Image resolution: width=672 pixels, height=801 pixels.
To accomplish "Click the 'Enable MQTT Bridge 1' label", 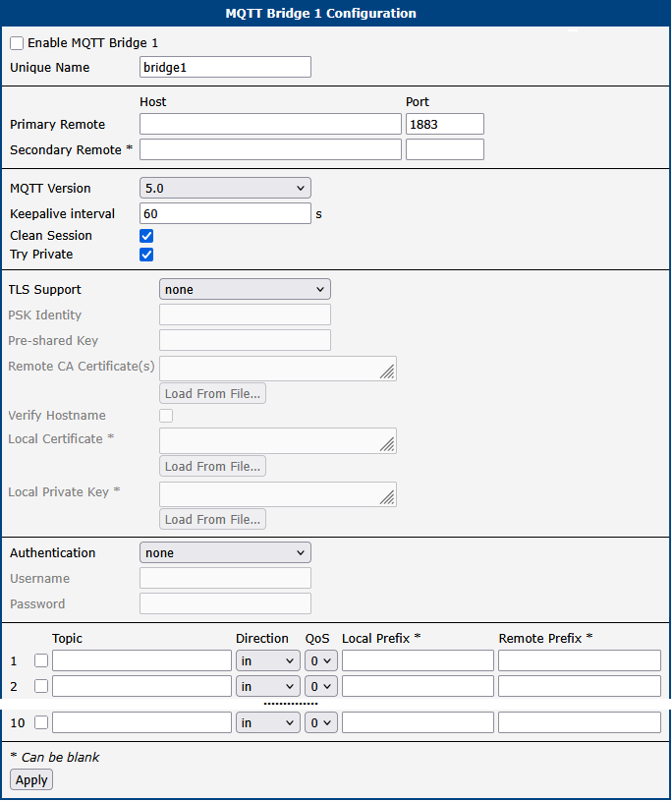I will pos(93,43).
